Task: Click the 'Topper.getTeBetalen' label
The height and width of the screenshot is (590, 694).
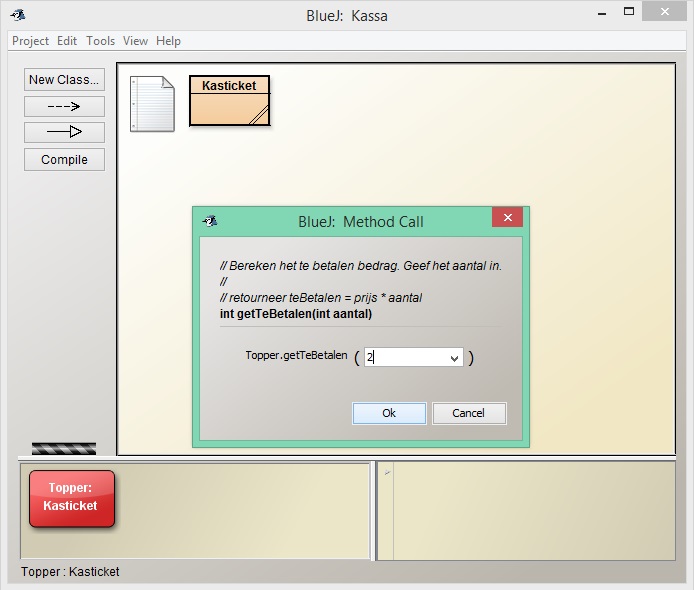Action: [x=297, y=355]
